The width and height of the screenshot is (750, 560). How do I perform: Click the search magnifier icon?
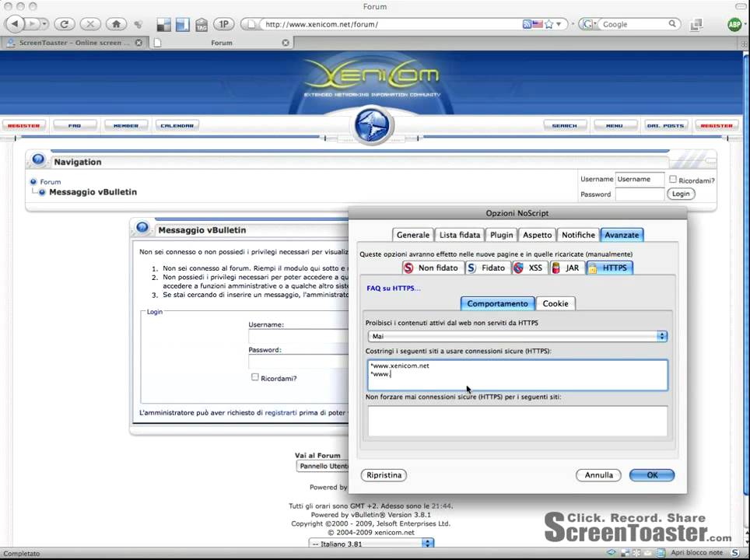pos(672,23)
